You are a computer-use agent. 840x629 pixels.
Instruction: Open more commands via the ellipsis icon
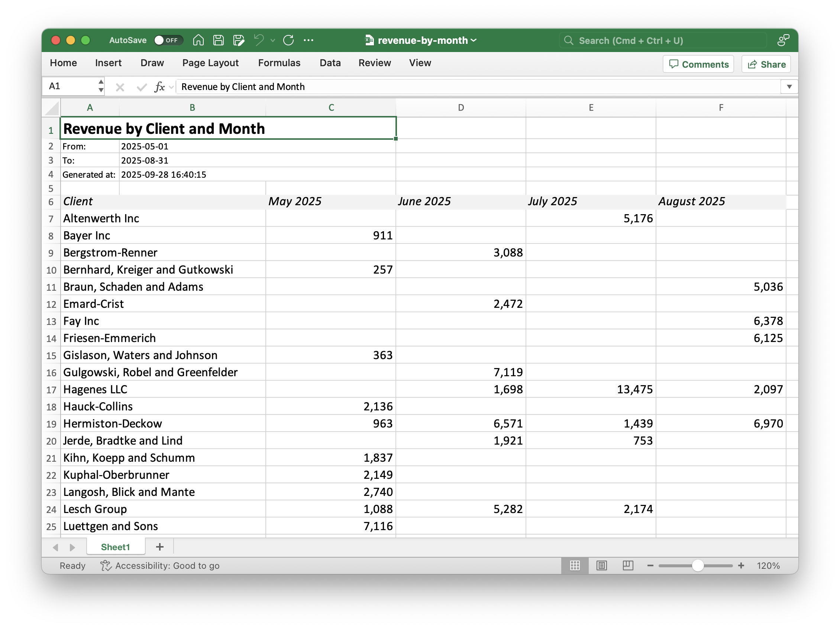tap(309, 40)
